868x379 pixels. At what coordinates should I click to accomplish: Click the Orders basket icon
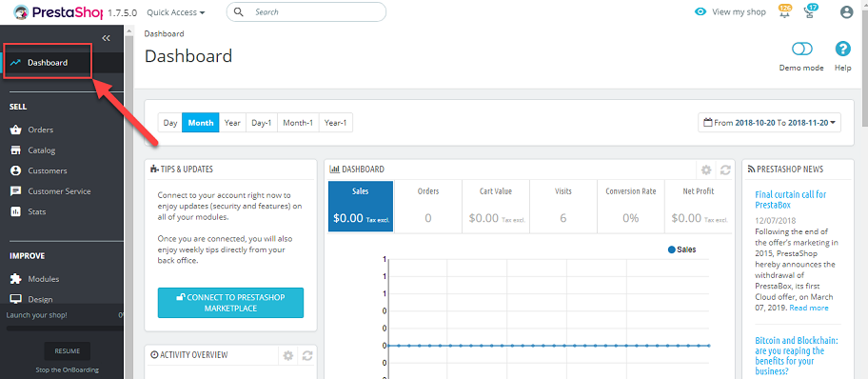(x=15, y=130)
